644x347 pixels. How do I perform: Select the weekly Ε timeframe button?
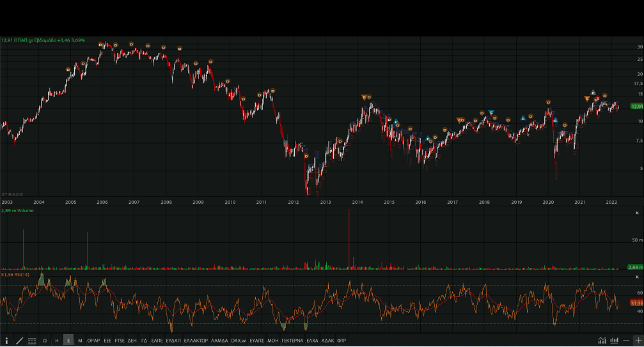(x=68, y=341)
